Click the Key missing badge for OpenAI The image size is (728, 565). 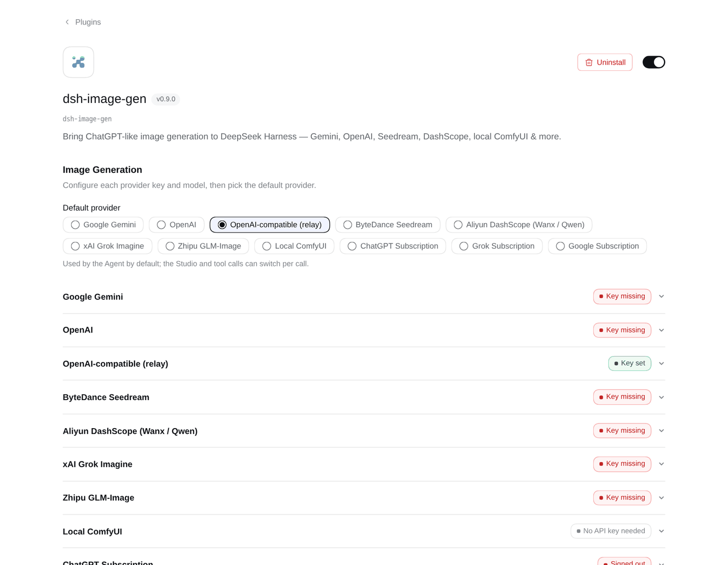622,330
